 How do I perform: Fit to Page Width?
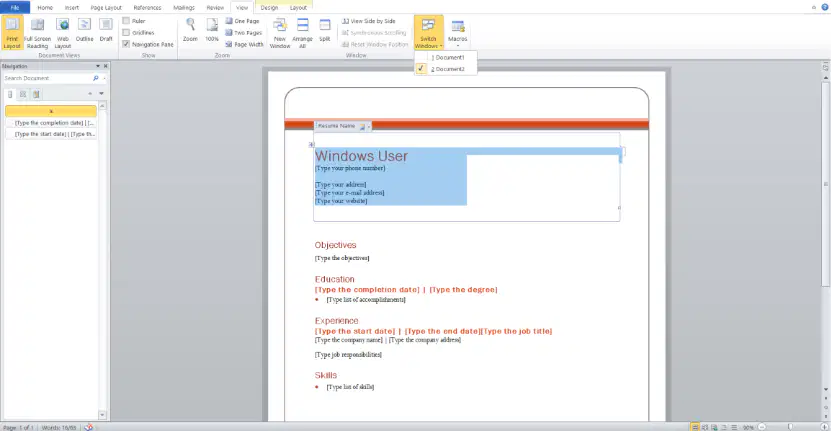coord(244,44)
